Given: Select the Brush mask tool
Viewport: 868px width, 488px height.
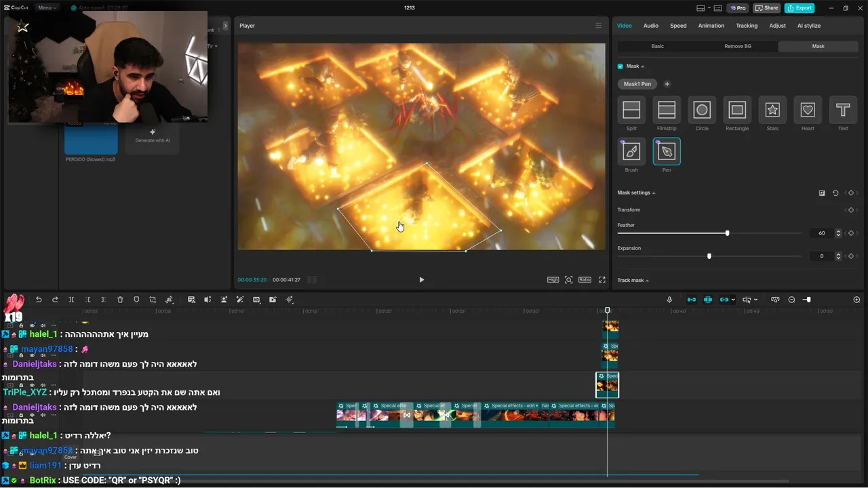Looking at the screenshot, I should click(x=631, y=152).
